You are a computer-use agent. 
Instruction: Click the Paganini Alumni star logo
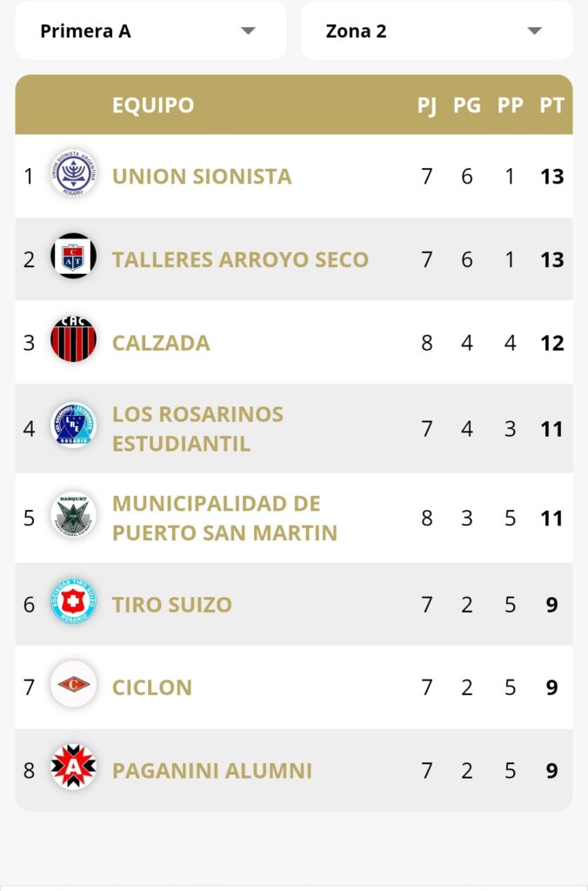73,767
